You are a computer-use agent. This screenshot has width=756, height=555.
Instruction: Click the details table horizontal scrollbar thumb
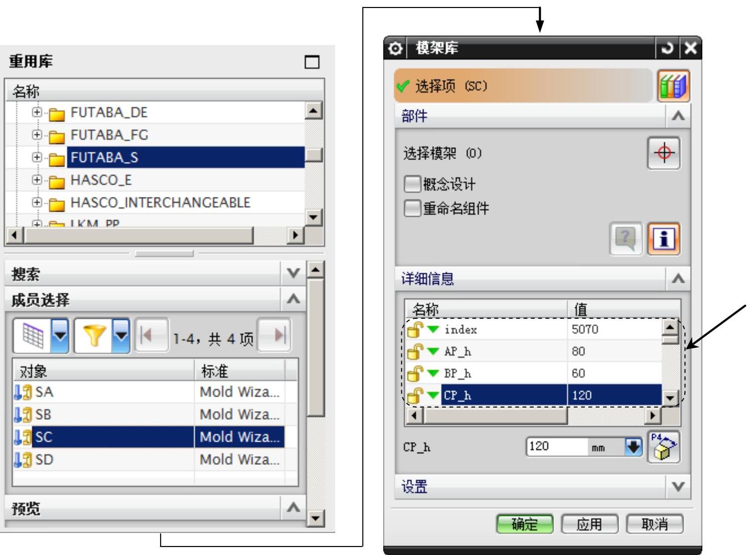coord(496,416)
